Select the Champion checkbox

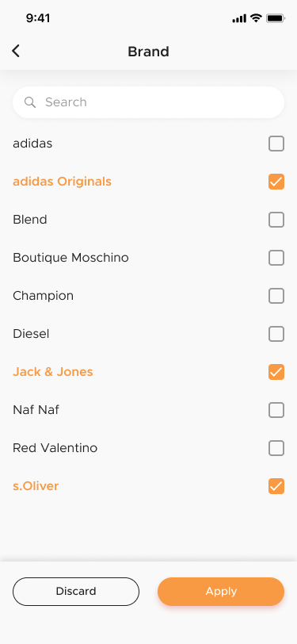pos(276,296)
